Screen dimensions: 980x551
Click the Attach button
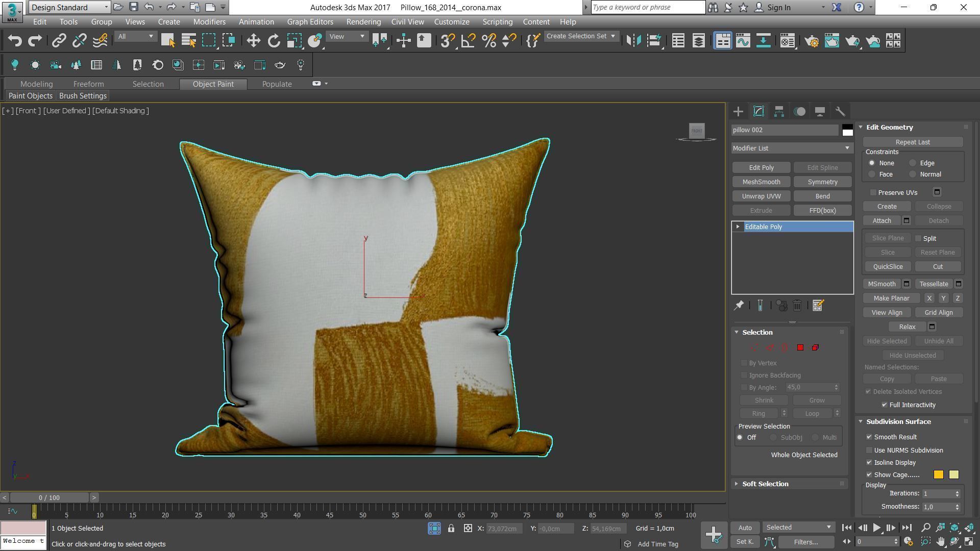click(881, 221)
